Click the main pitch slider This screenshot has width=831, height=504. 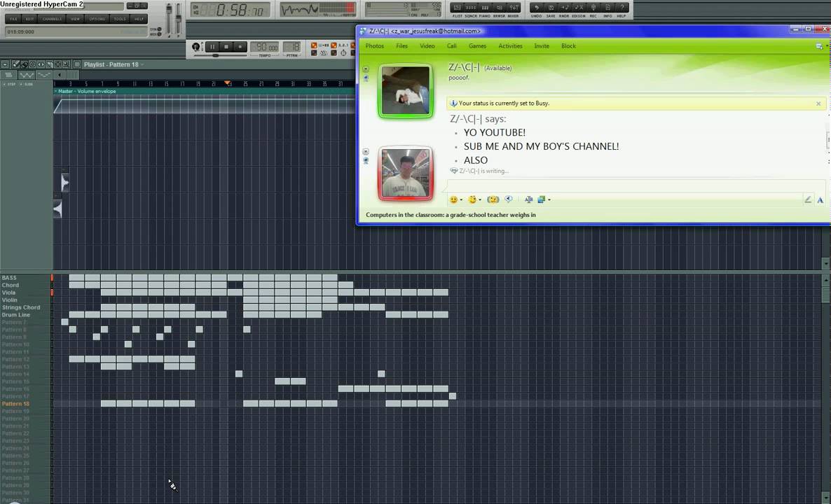179,19
